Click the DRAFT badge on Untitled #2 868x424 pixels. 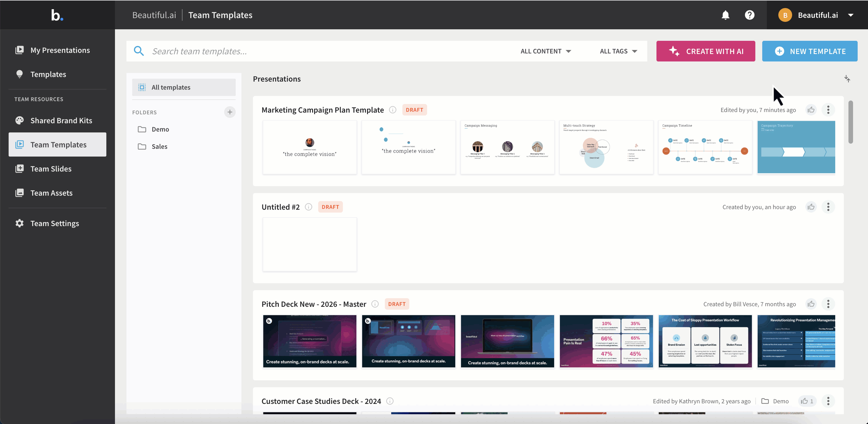point(330,207)
